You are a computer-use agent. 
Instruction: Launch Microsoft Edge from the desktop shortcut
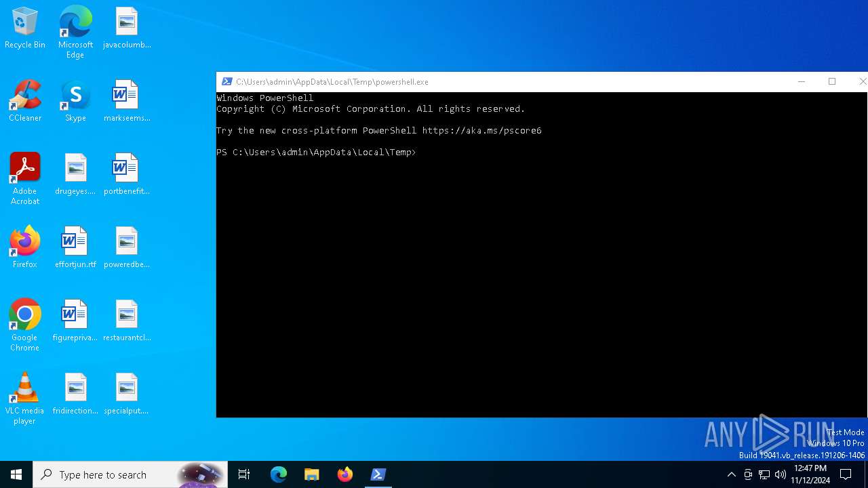(75, 33)
